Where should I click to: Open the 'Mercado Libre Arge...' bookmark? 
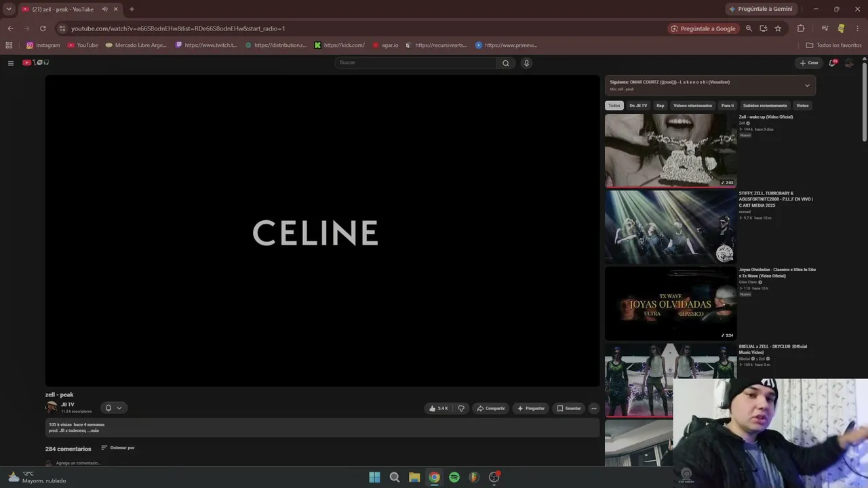pyautogui.click(x=136, y=45)
